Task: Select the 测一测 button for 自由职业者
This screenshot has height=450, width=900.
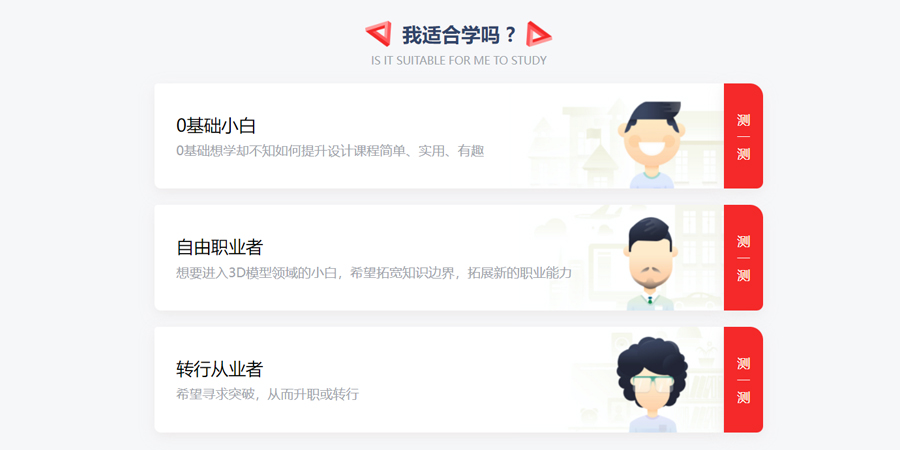Action: (743, 258)
